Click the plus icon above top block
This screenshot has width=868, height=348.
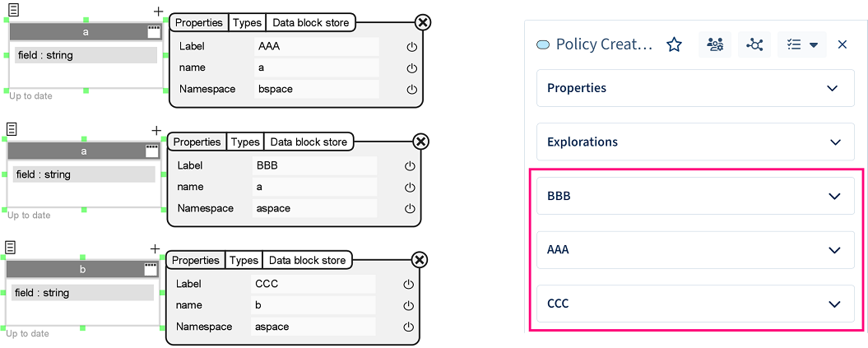click(x=158, y=12)
